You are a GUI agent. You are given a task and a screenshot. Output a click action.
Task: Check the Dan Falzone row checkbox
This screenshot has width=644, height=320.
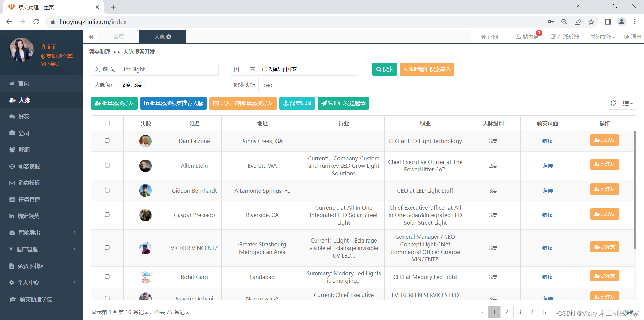(107, 141)
